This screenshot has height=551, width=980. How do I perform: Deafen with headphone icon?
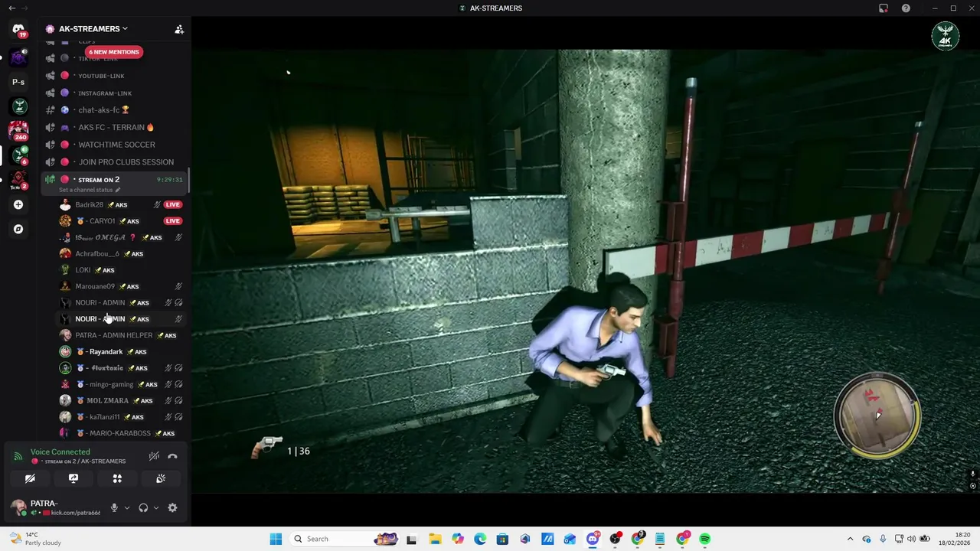tap(143, 507)
